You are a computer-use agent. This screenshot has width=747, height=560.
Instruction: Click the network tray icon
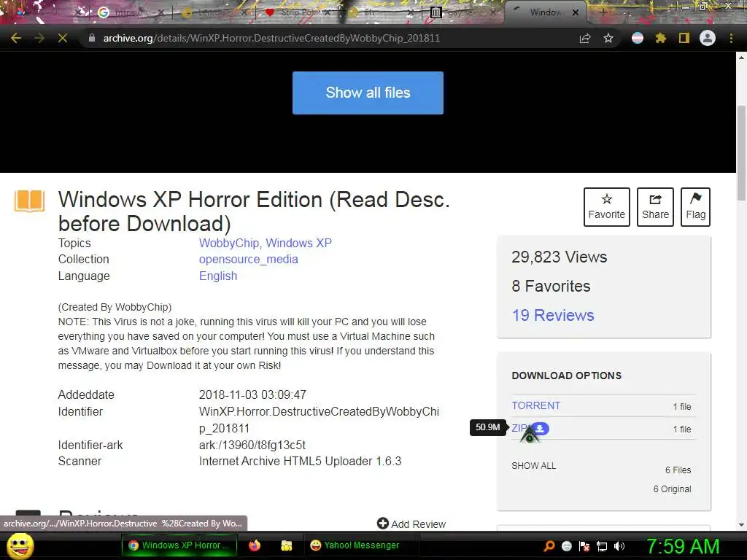[x=602, y=546]
